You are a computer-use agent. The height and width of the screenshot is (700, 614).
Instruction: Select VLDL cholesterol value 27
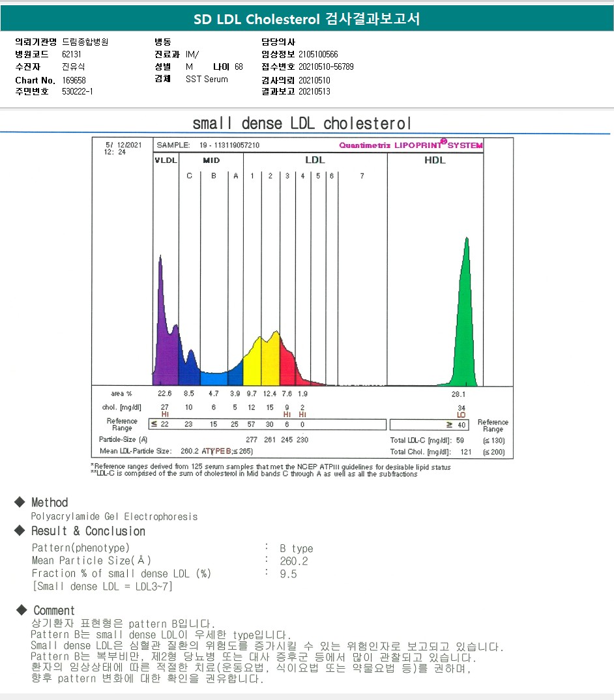[x=165, y=407]
